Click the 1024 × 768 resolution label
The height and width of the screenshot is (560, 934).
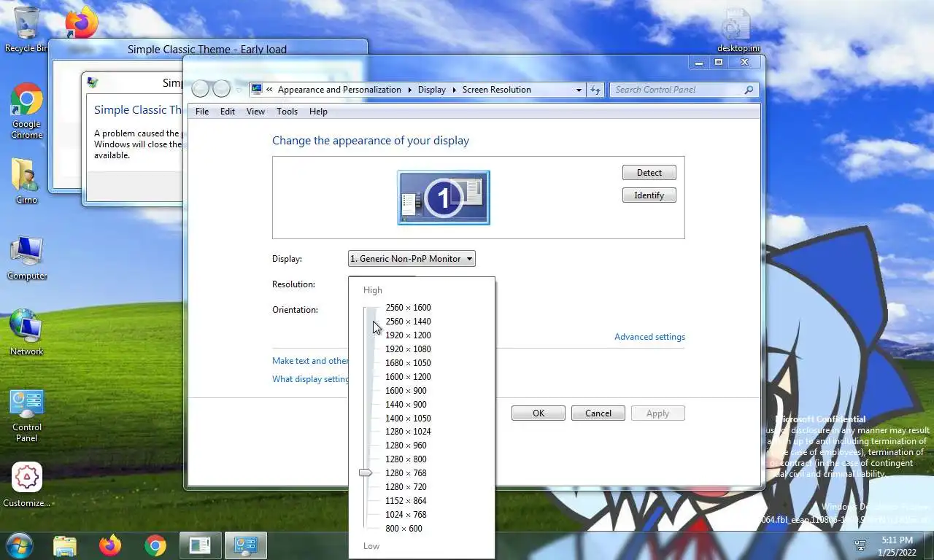pyautogui.click(x=406, y=515)
